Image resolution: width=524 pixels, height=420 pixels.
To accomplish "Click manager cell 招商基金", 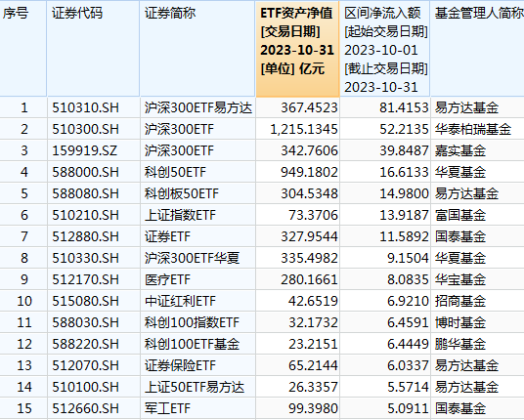I will point(460,301).
